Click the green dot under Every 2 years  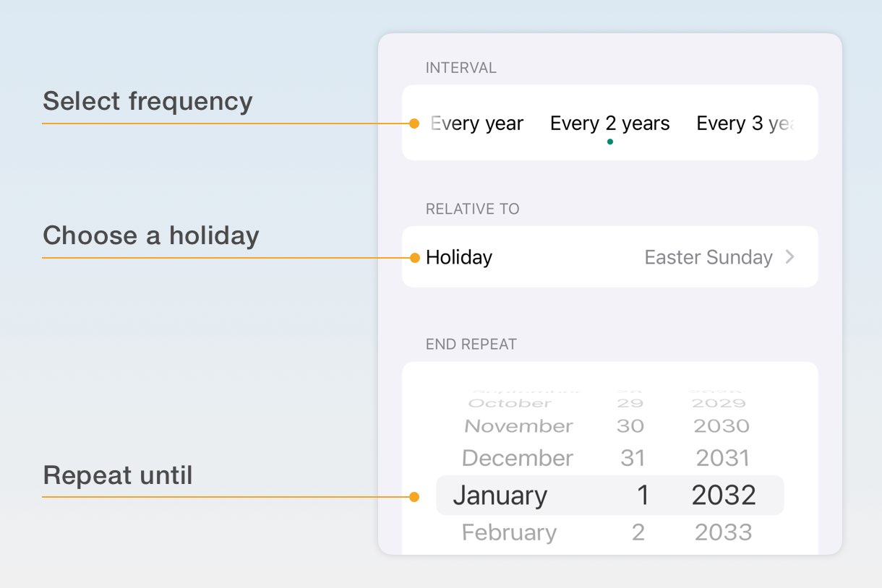click(610, 142)
